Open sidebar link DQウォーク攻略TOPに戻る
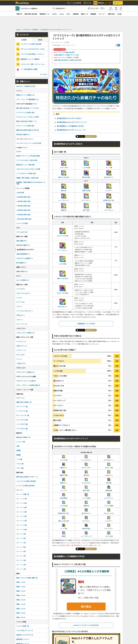The image size is (138, 644). point(26,86)
